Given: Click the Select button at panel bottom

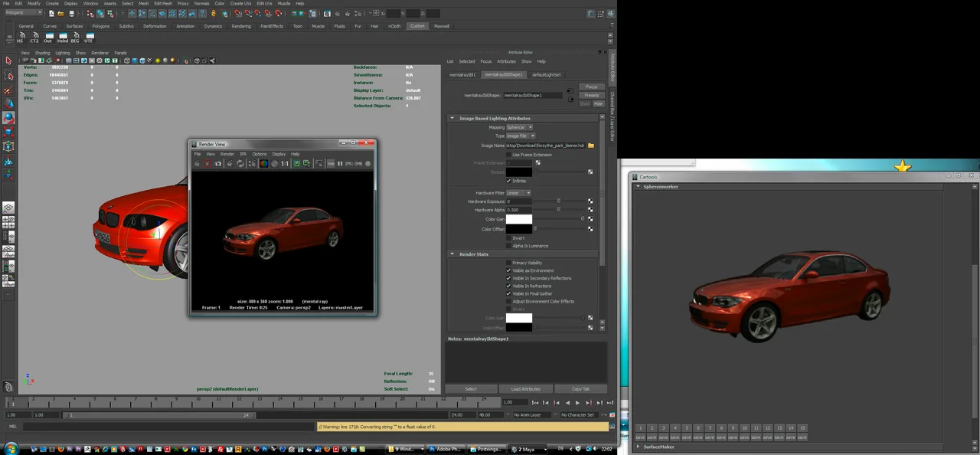Looking at the screenshot, I should (470, 389).
